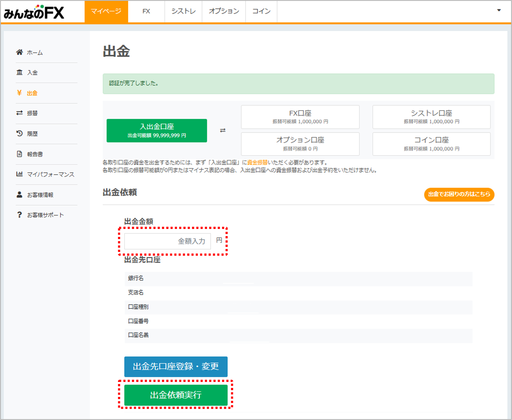512x420 pixels.
Task: Open the シストレ tab
Action: pyautogui.click(x=184, y=11)
